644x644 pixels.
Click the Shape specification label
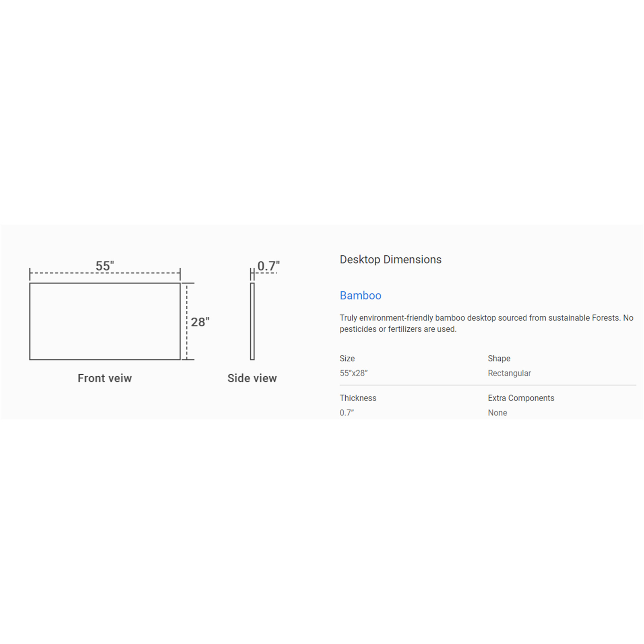pos(499,358)
